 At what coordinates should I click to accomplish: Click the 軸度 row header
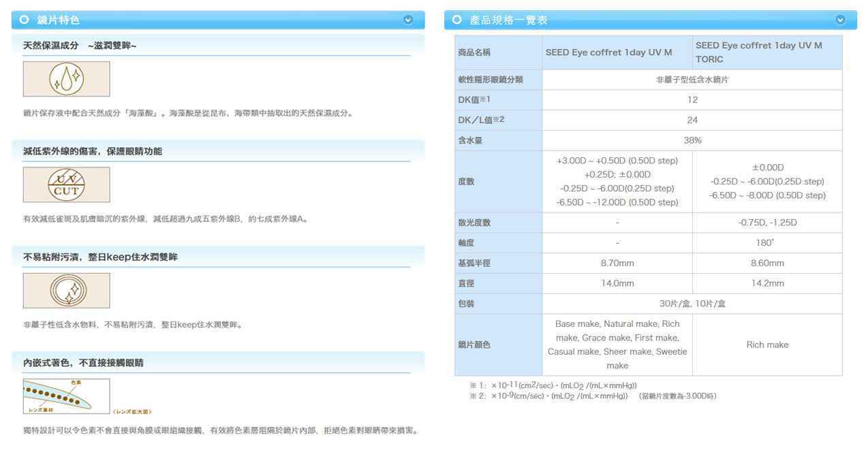coord(499,243)
